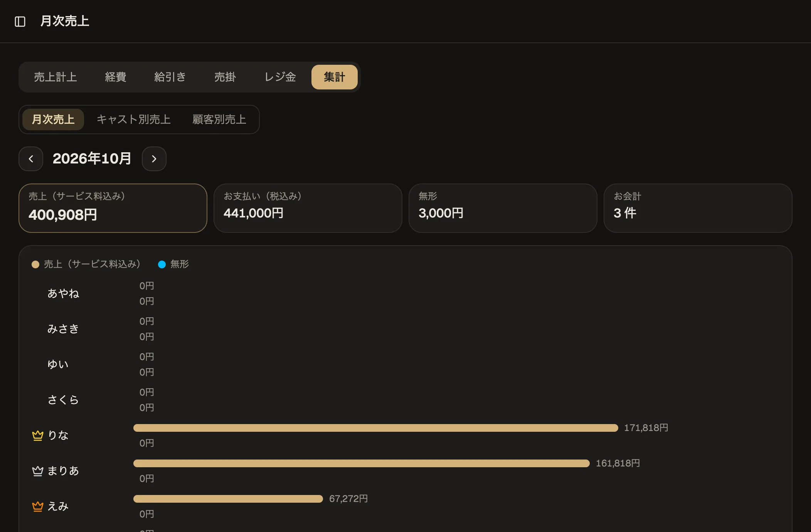This screenshot has width=811, height=532.
Task: Switch to 顧客別売上 view
Action: pos(219,120)
